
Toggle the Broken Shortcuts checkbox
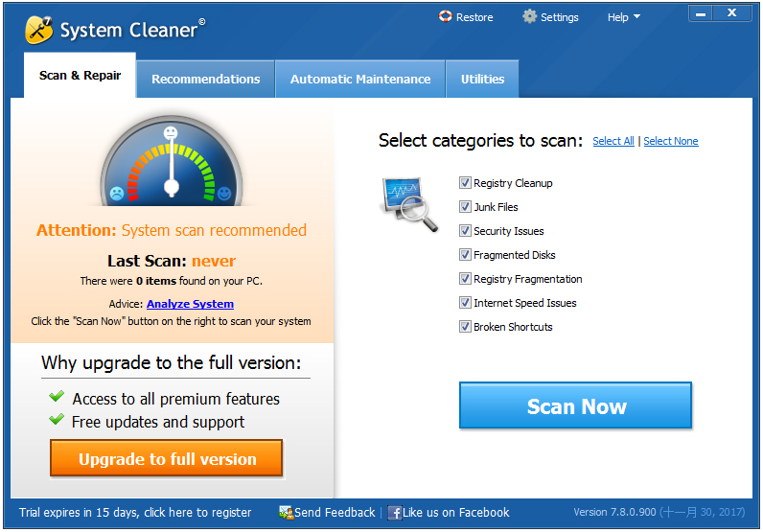[465, 326]
